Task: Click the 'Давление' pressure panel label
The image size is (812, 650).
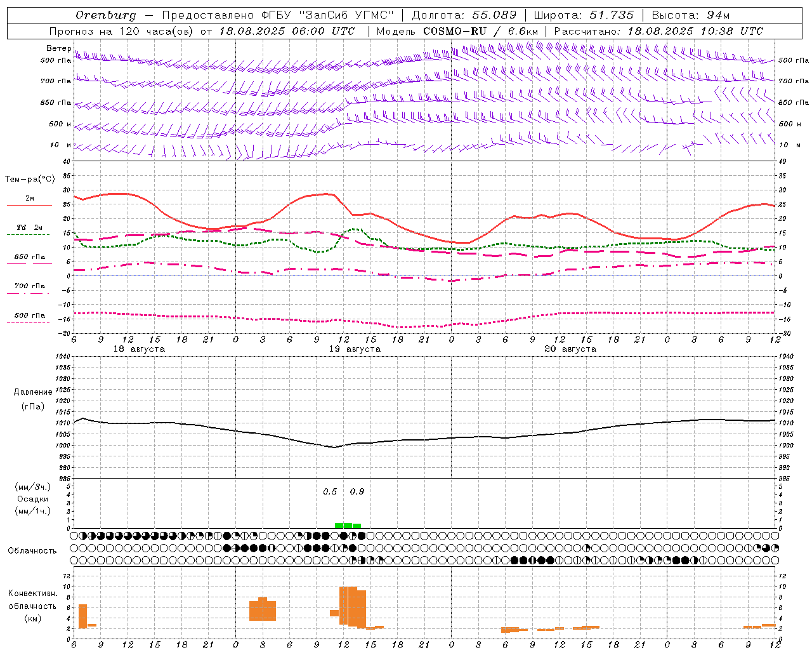Action: (x=33, y=392)
